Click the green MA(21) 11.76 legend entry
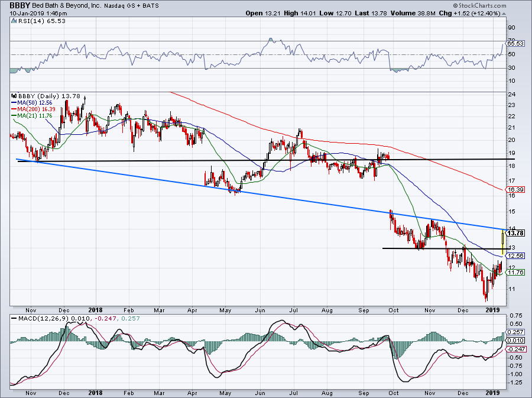Image resolution: width=532 pixels, height=398 pixels. pyautogui.click(x=31, y=116)
